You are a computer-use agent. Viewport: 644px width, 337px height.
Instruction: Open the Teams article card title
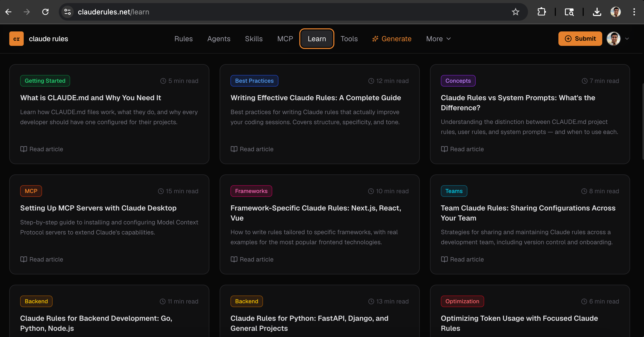[528, 213]
